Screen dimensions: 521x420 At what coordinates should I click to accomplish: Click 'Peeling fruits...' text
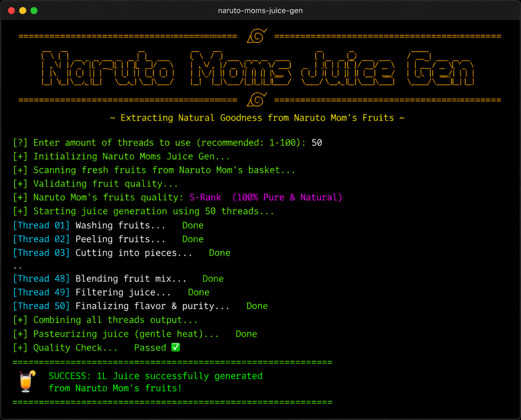pos(120,239)
